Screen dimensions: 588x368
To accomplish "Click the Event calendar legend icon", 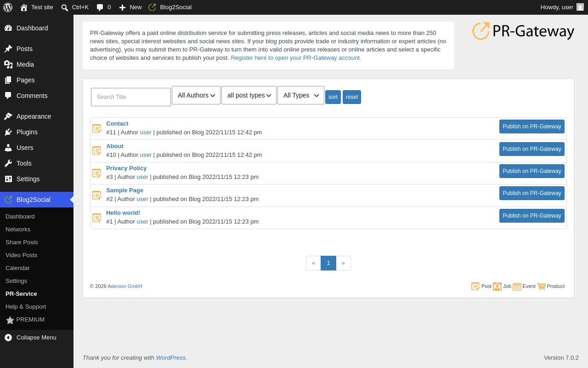I will [517, 287].
